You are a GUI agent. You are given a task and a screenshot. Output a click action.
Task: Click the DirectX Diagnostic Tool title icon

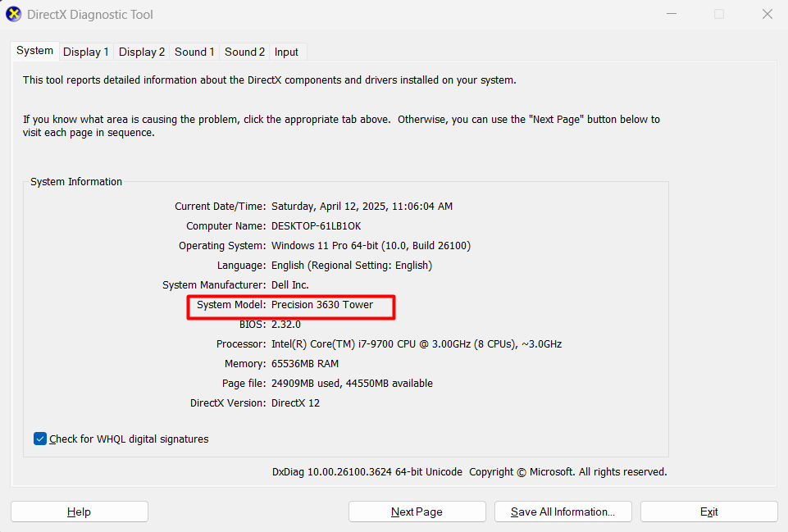14,14
